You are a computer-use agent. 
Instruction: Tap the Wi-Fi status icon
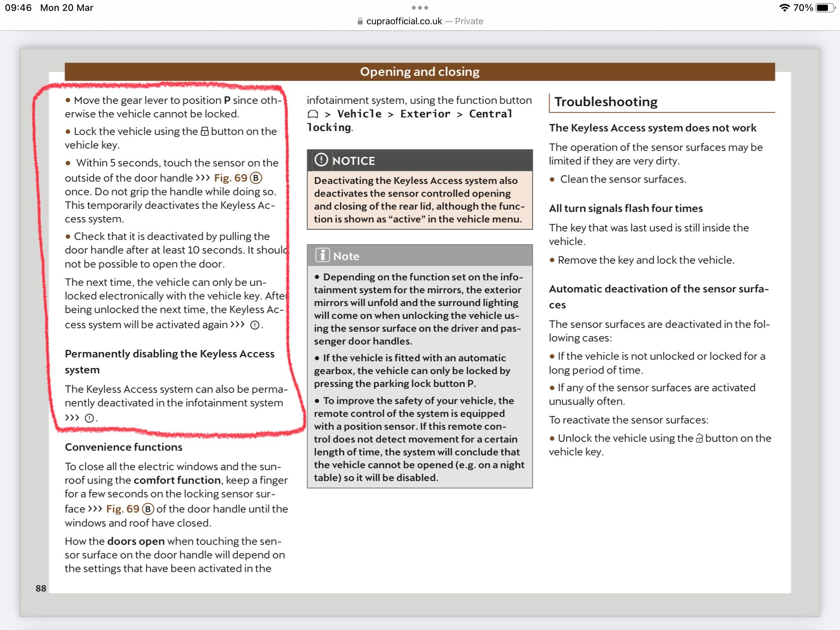click(785, 8)
